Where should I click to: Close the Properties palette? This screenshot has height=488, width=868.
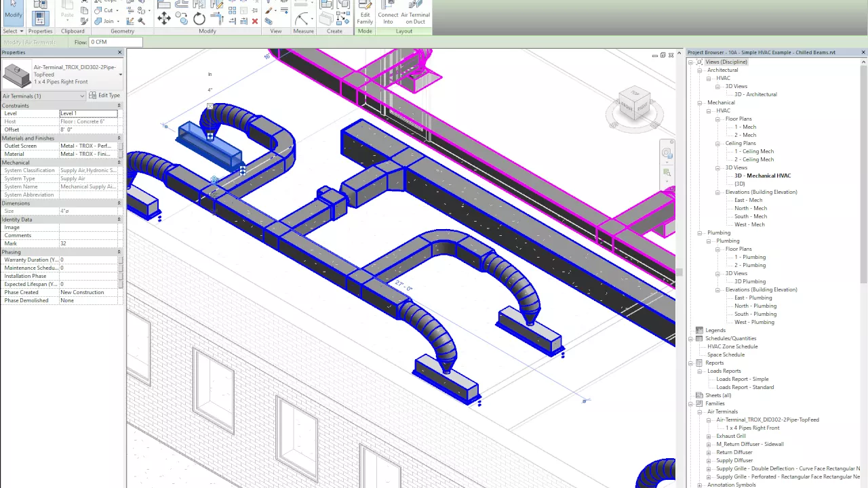(120, 52)
